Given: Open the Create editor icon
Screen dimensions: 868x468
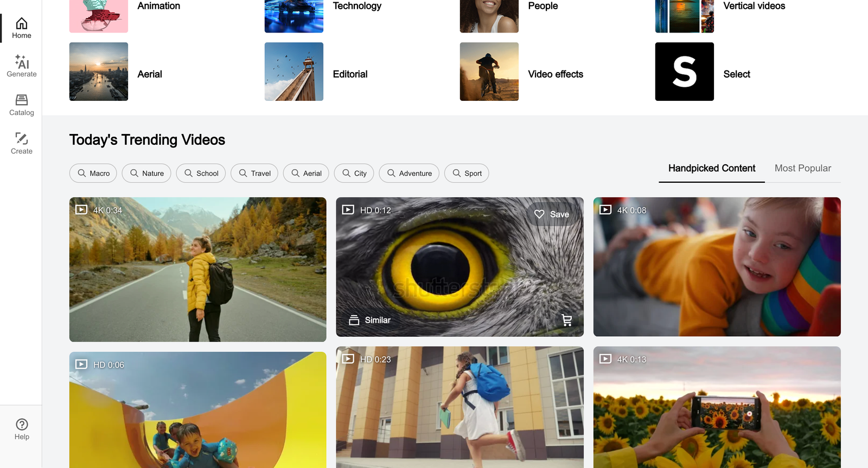Looking at the screenshot, I should 22,143.
